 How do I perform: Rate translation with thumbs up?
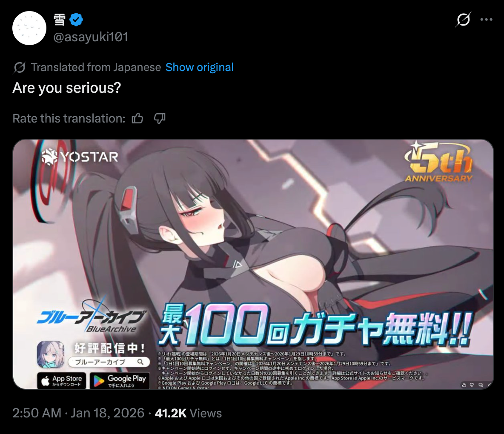[x=137, y=119]
